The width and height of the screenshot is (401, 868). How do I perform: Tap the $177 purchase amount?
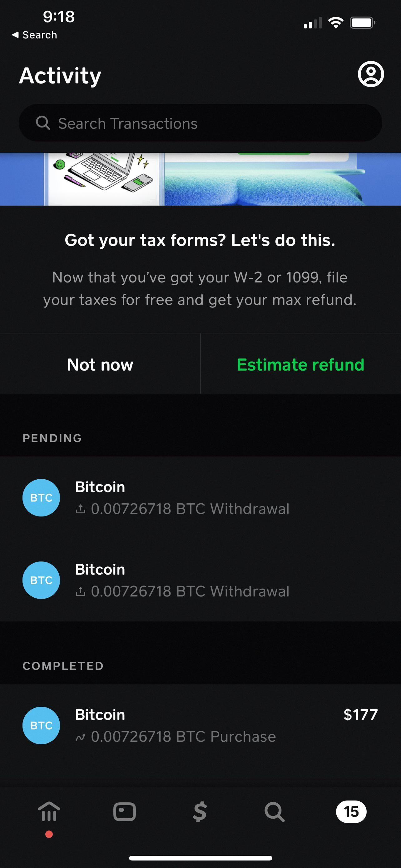[360, 714]
